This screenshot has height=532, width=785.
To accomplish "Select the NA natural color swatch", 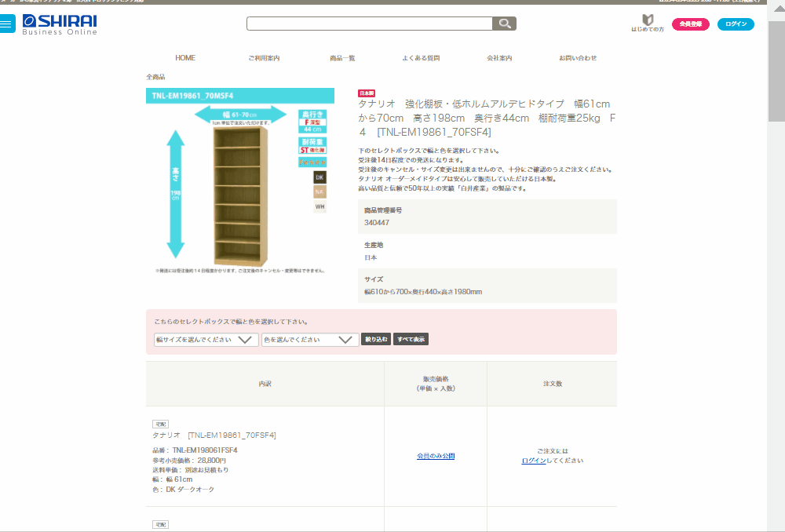I will click(319, 191).
